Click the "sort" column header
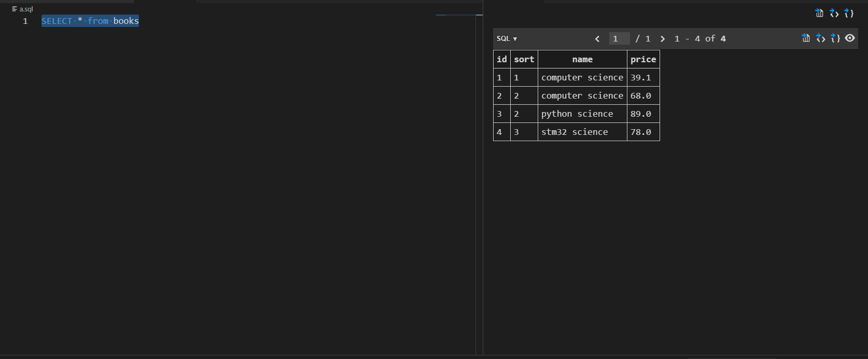 pos(524,59)
